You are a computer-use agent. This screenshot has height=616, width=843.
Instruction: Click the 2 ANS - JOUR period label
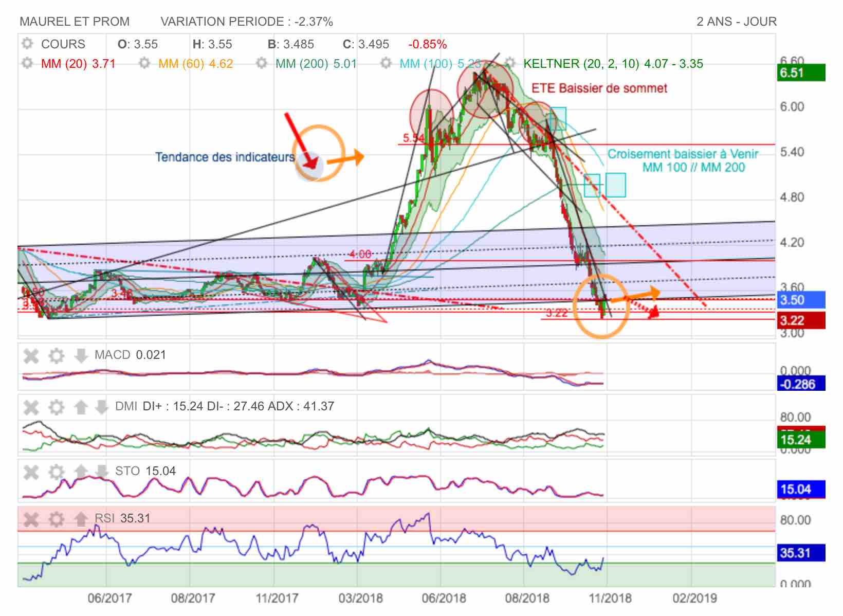point(737,22)
